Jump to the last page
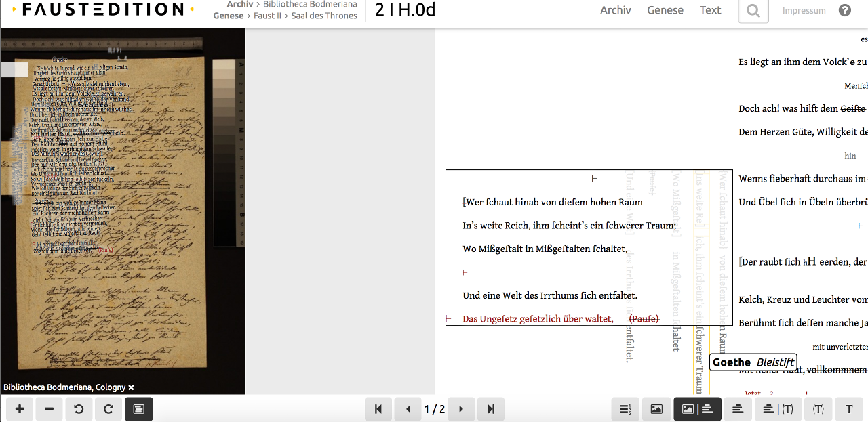868x422 pixels. coord(491,409)
